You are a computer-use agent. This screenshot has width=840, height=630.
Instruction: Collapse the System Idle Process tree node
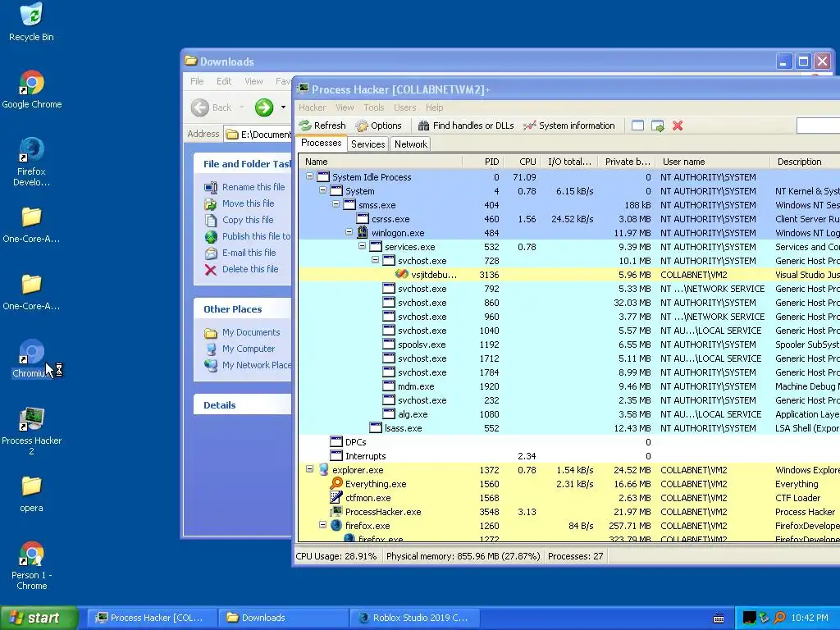(309, 176)
